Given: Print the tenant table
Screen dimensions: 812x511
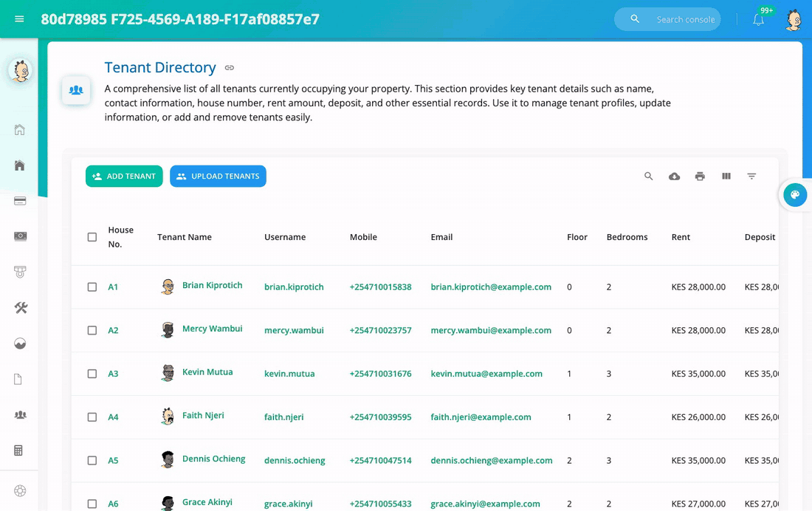Looking at the screenshot, I should tap(700, 176).
